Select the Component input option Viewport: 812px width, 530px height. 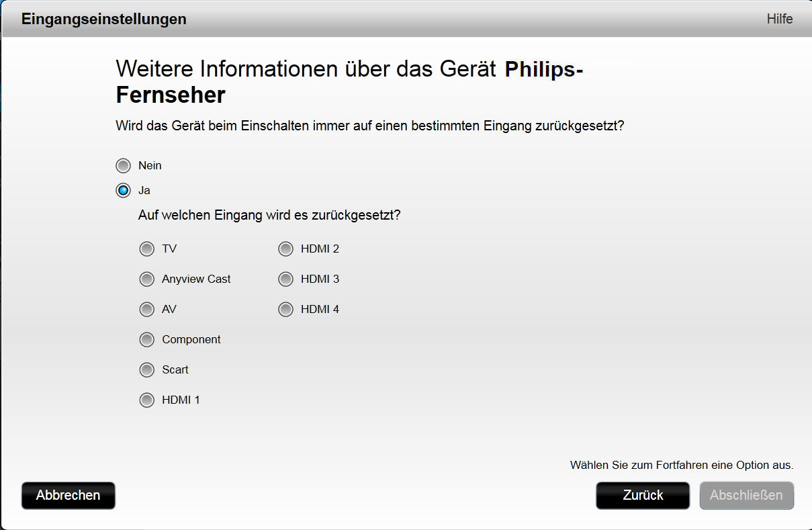coord(146,339)
